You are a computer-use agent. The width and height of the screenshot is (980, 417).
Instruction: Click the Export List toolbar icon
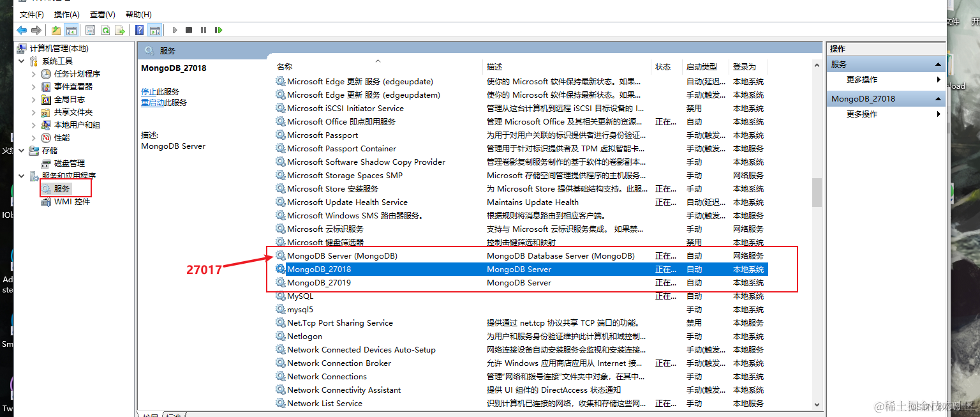[x=120, y=30]
